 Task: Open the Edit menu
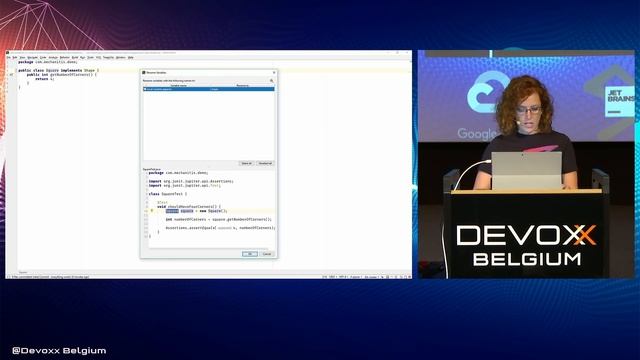pos(15,58)
